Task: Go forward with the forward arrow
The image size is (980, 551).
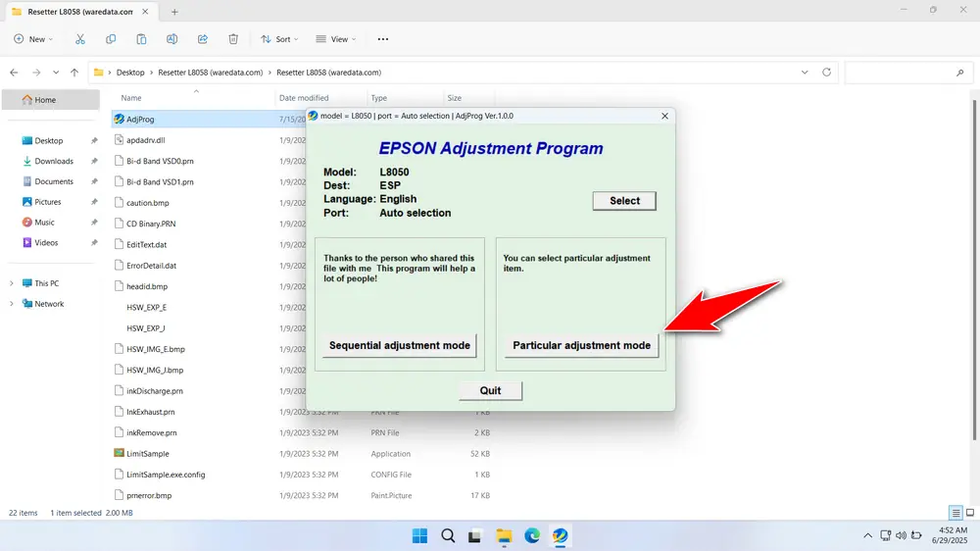Action: tap(36, 73)
